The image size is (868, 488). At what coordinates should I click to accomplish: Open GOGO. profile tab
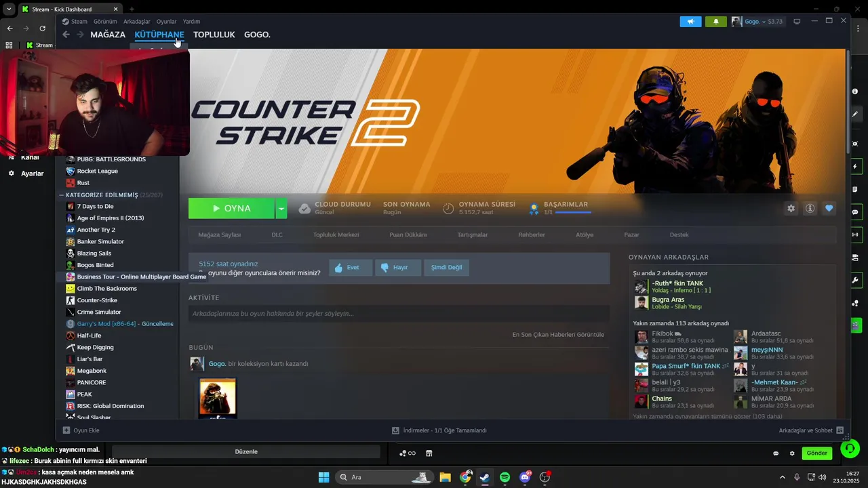tap(257, 35)
